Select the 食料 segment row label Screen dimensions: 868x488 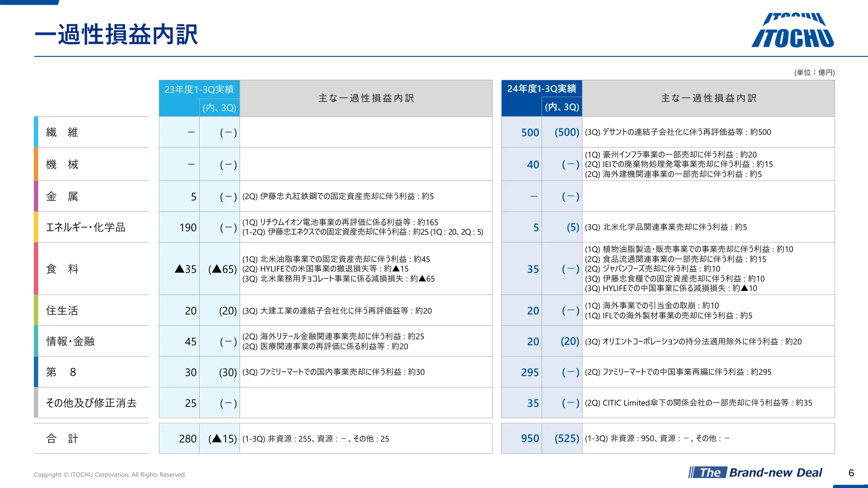point(62,269)
